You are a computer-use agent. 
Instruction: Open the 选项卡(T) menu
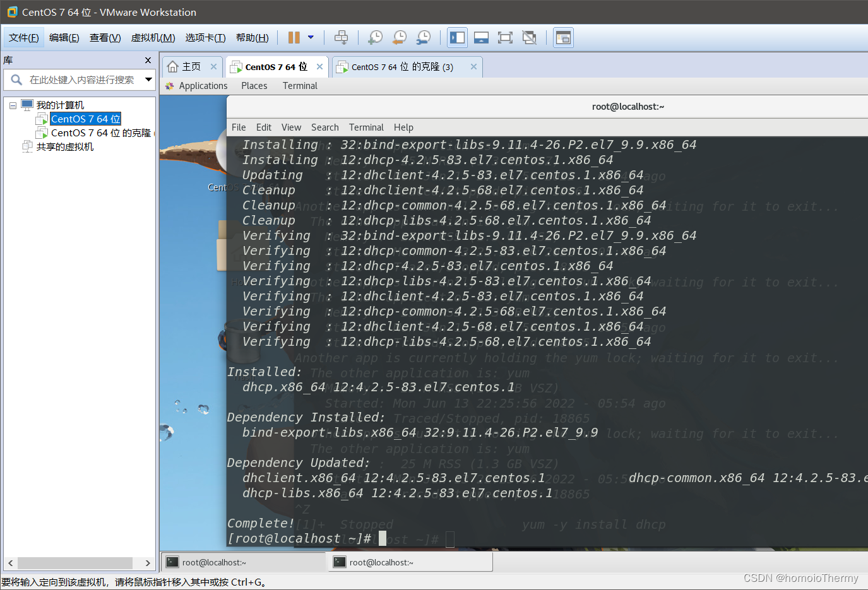tap(205, 38)
